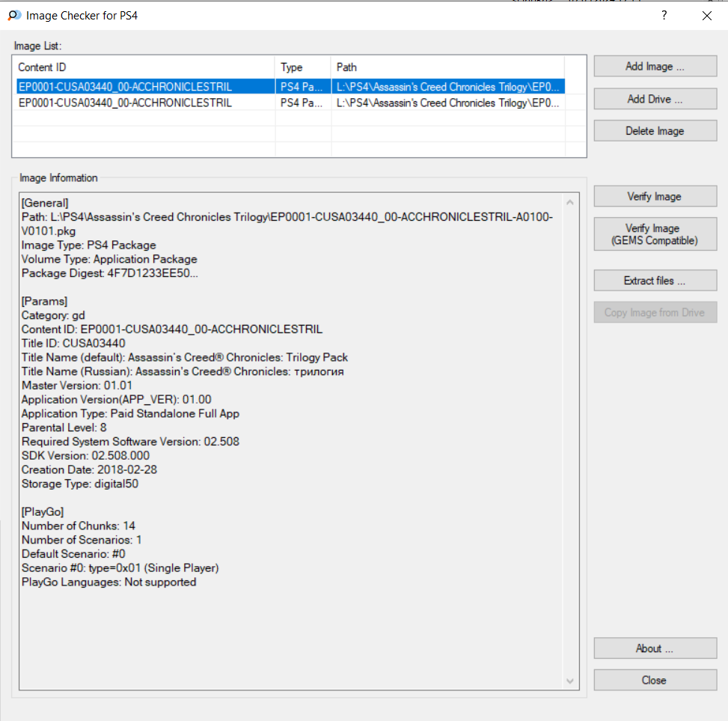This screenshot has width=728, height=721.
Task: Click the Package Digest line
Action: (109, 273)
